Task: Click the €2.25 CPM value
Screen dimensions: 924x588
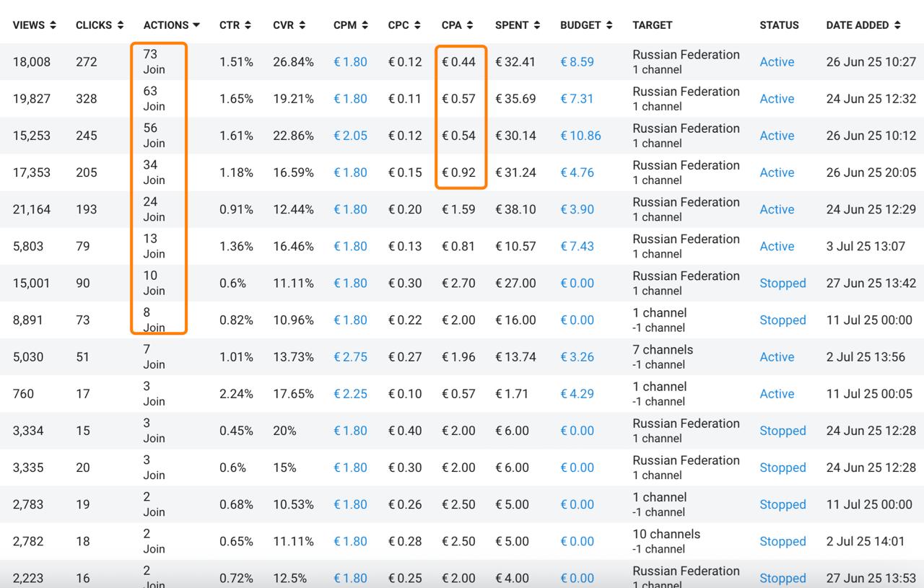Action: [350, 394]
